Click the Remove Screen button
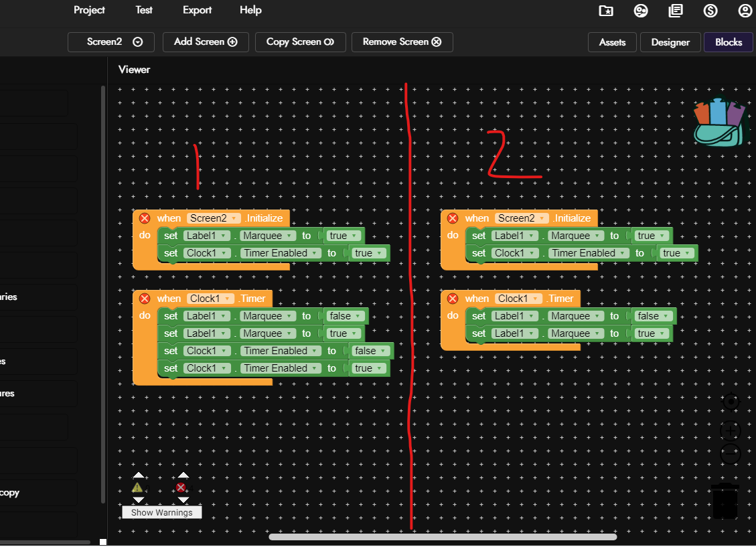 pos(402,42)
